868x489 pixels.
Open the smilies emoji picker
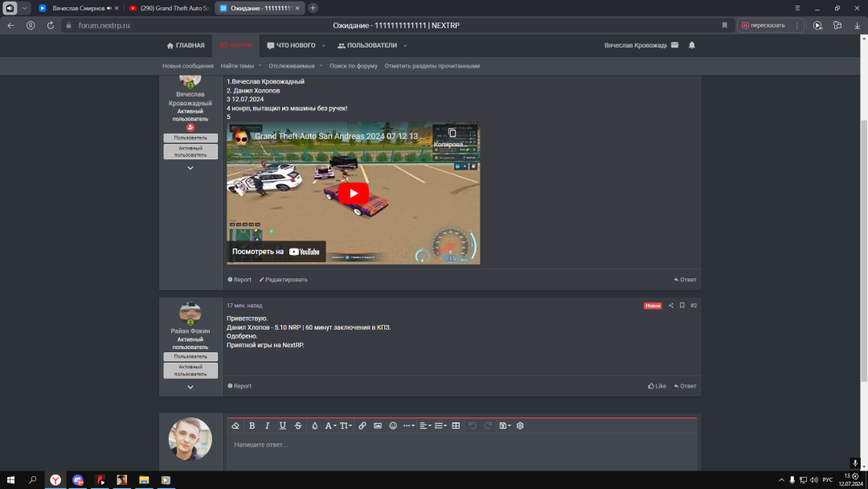(x=393, y=426)
